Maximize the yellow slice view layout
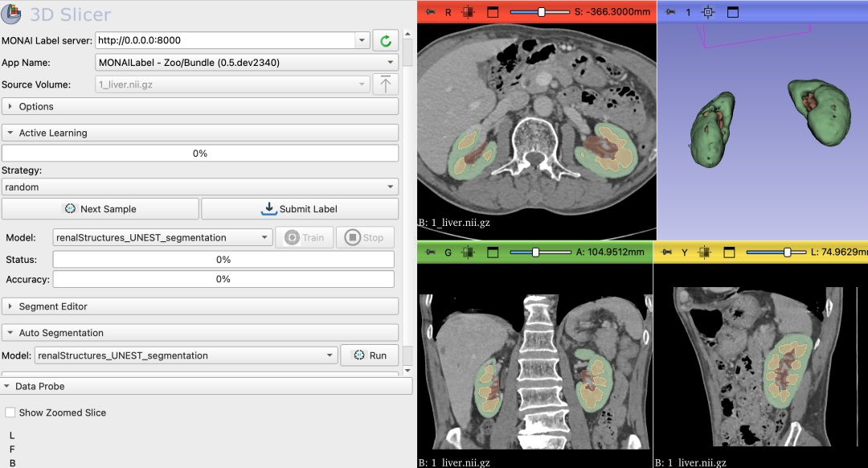 (x=729, y=252)
